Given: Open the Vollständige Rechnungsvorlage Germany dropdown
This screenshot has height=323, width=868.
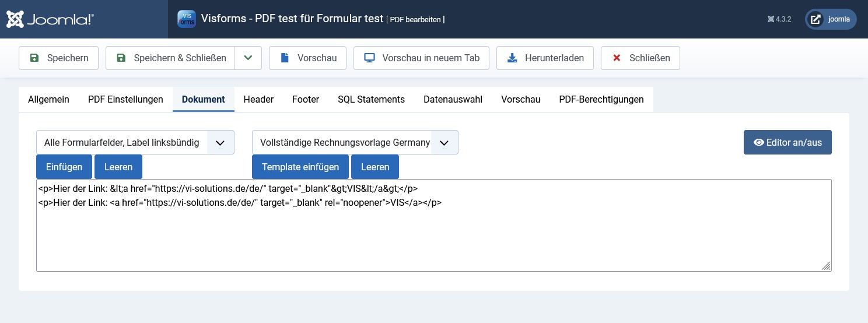Looking at the screenshot, I should pos(355,142).
